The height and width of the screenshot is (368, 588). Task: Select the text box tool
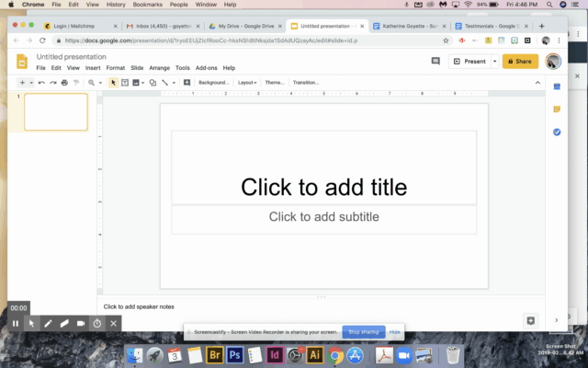125,83
